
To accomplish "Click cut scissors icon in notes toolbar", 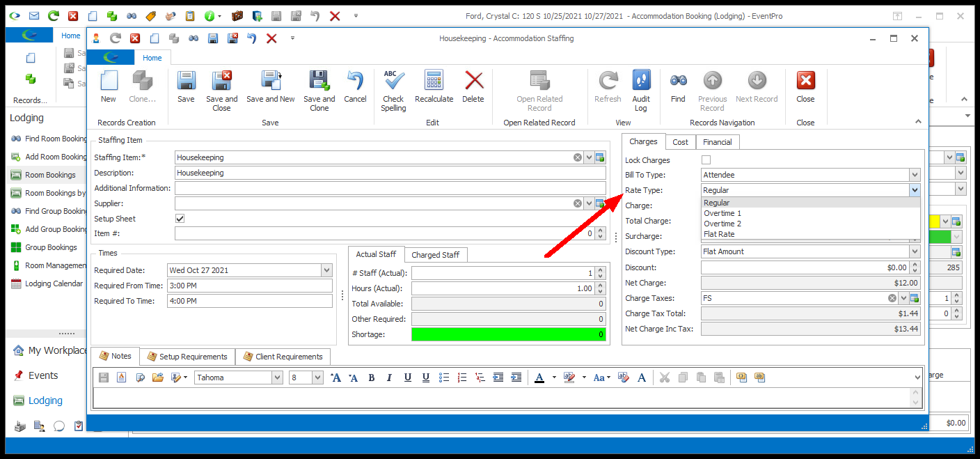I will coord(664,378).
